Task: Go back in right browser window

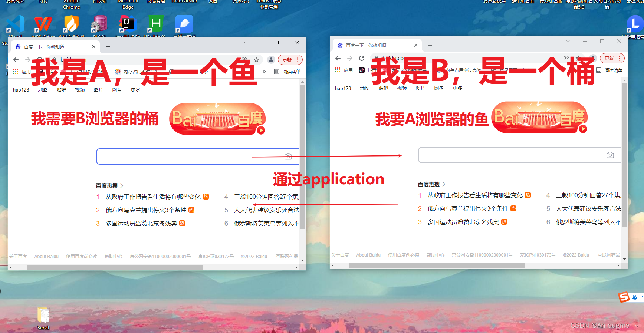Action: [338, 58]
